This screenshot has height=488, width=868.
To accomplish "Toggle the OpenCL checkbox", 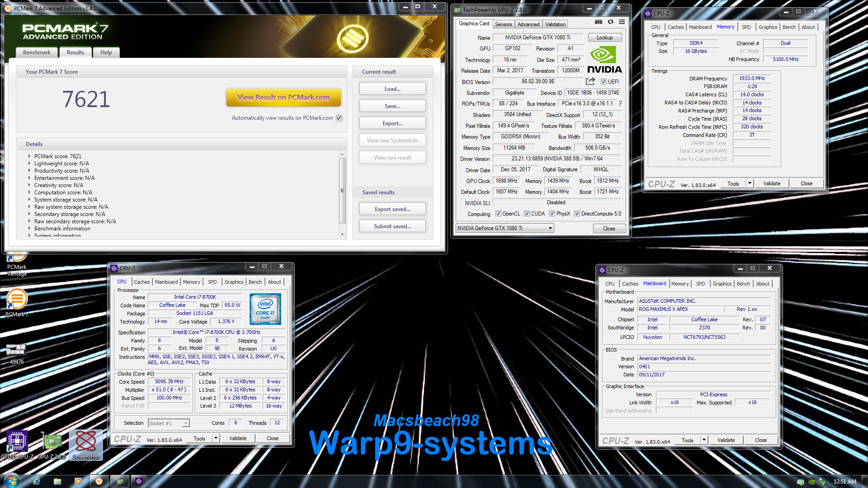I will [x=498, y=214].
